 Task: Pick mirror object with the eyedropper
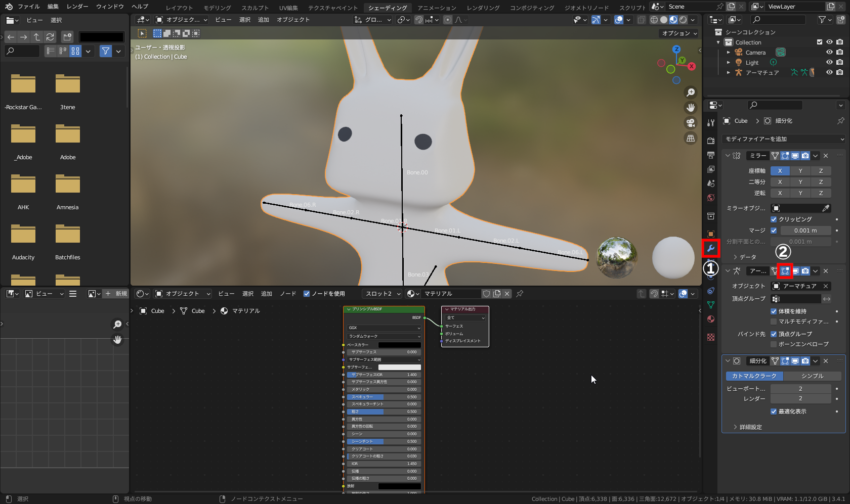point(826,208)
